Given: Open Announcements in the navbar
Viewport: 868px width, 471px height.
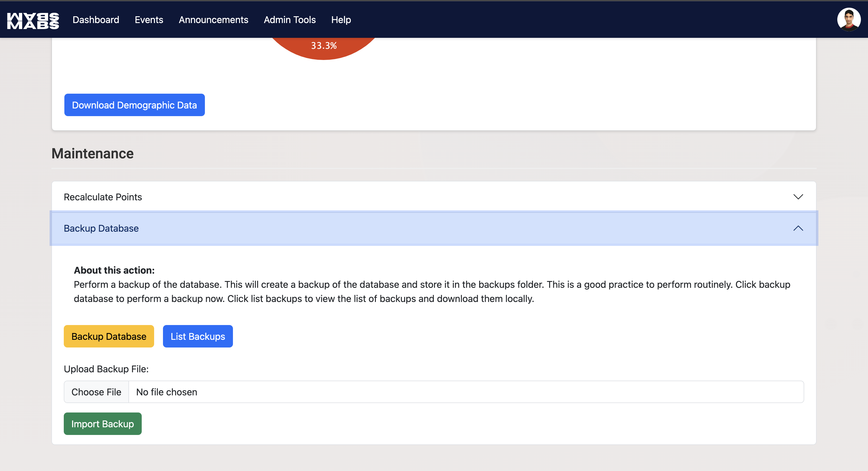Looking at the screenshot, I should coord(213,20).
